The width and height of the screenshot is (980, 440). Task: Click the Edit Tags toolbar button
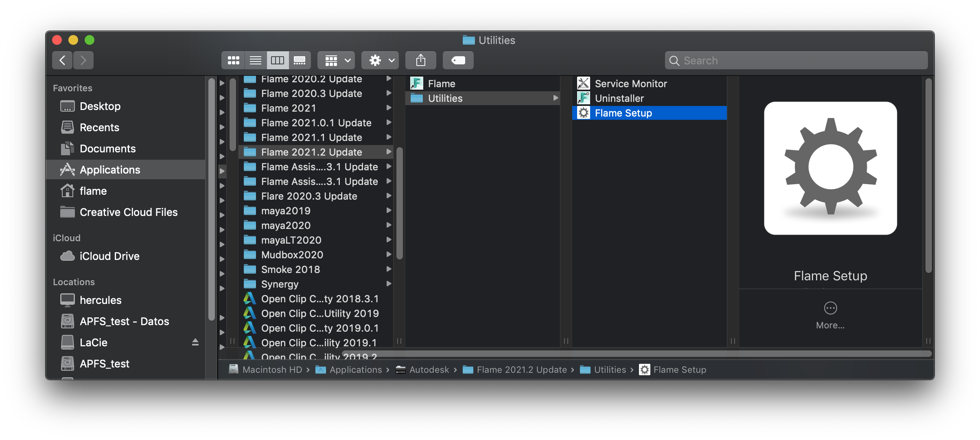click(x=458, y=60)
